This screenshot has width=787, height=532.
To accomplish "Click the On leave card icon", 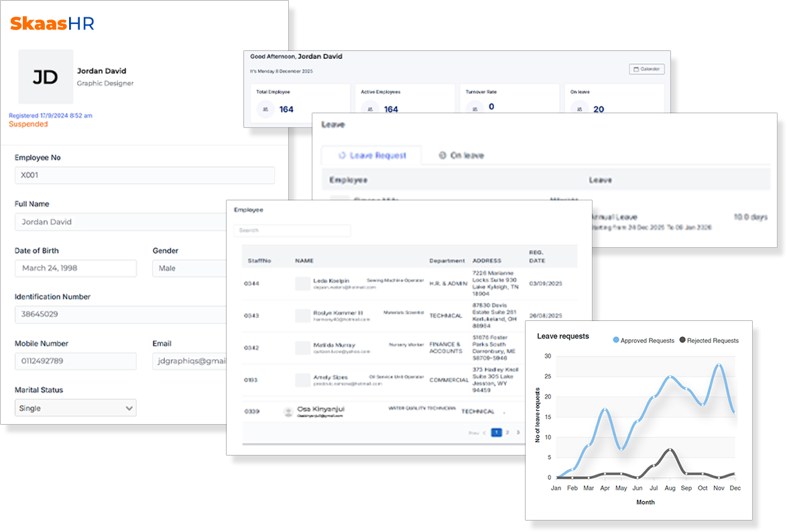I will click(x=580, y=109).
